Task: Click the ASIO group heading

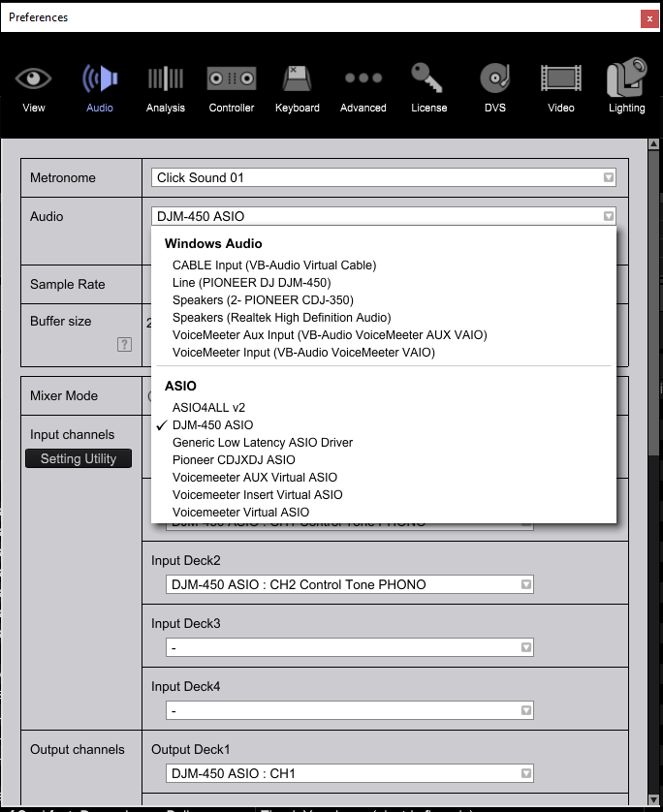Action: 180,386
